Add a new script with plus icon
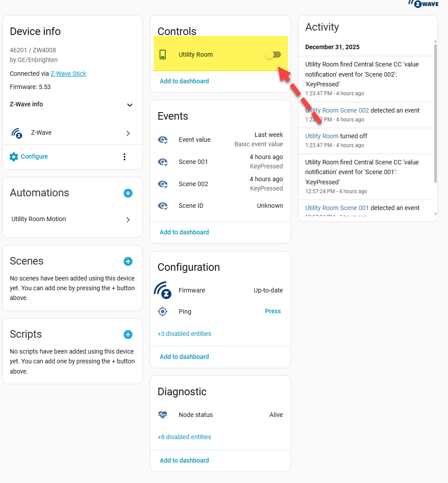The height and width of the screenshot is (483, 448). point(128,335)
